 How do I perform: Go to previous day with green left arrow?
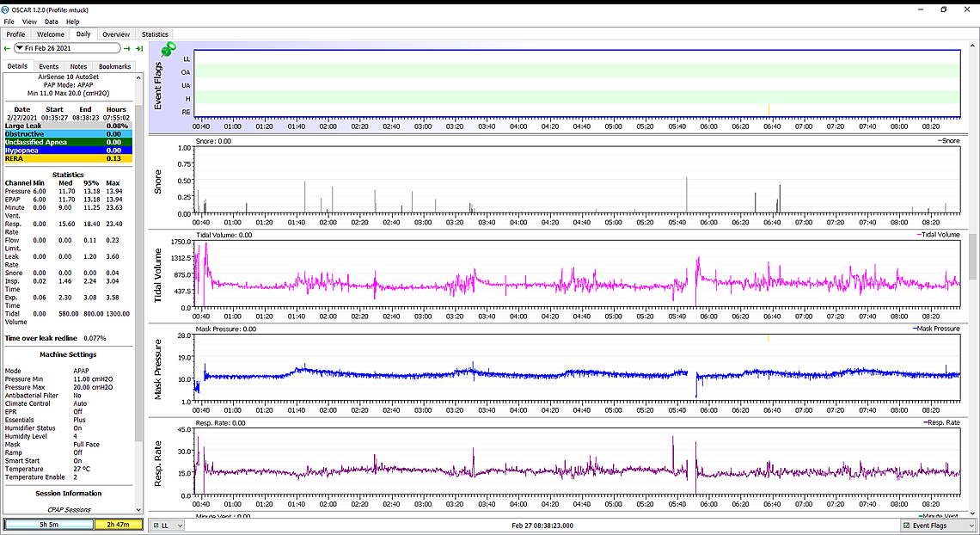click(7, 48)
